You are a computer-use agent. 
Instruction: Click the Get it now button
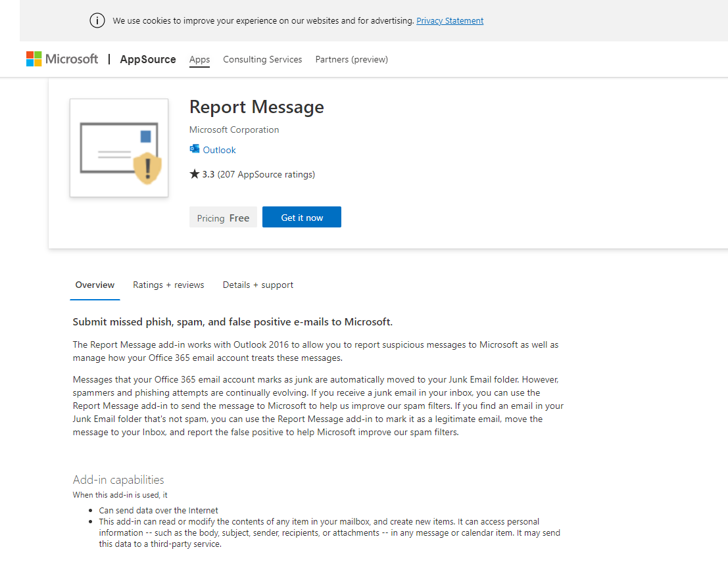[x=302, y=217]
